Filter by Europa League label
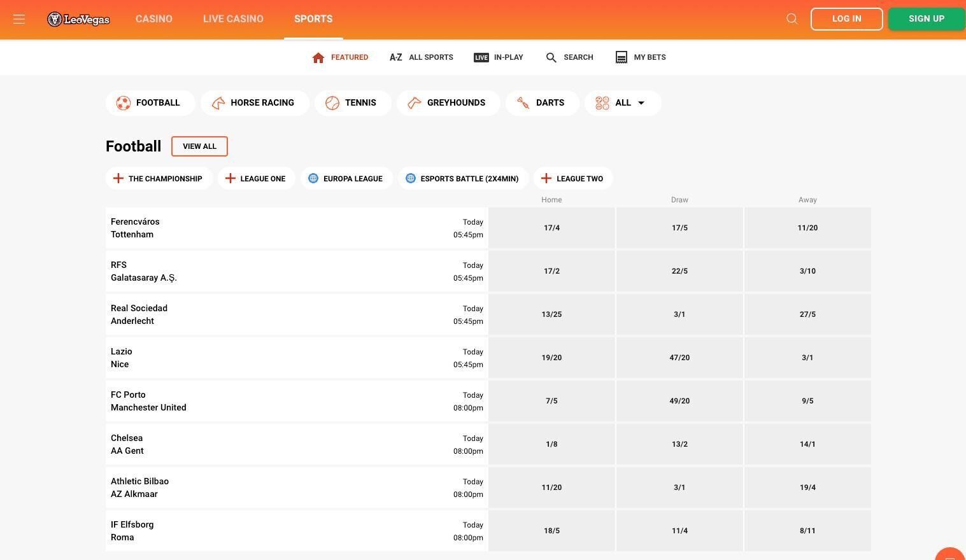 [x=353, y=179]
